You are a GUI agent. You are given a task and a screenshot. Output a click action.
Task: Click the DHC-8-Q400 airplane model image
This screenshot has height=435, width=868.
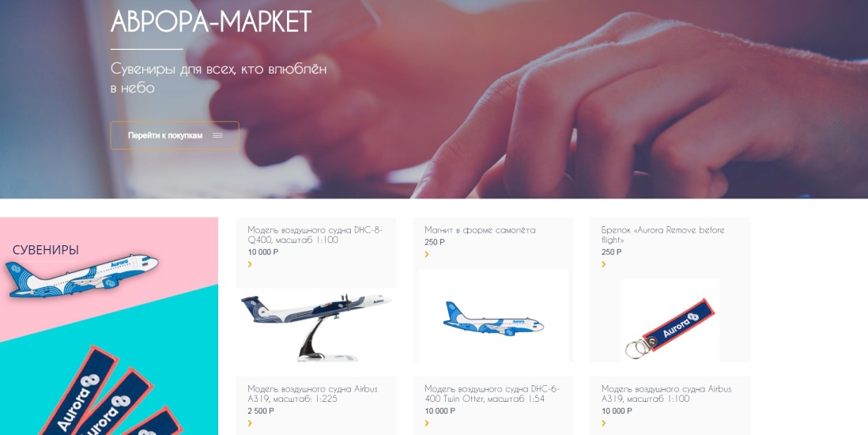[x=316, y=325]
